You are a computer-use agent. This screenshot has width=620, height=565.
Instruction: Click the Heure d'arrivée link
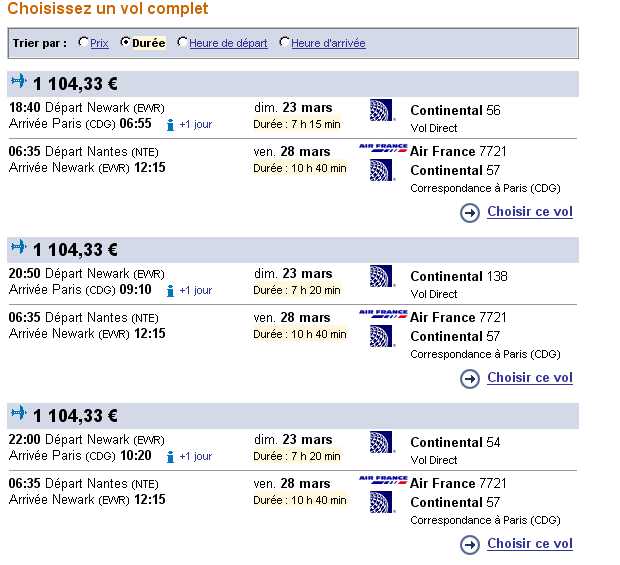coord(328,44)
